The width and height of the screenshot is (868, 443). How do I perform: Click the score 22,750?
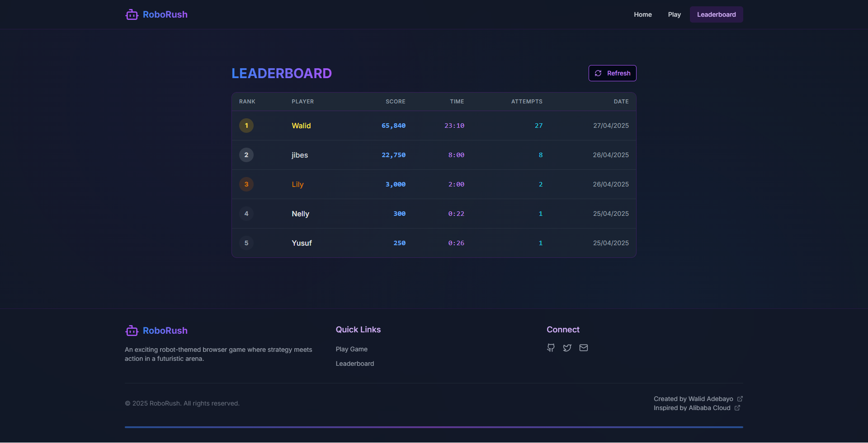pyautogui.click(x=393, y=155)
